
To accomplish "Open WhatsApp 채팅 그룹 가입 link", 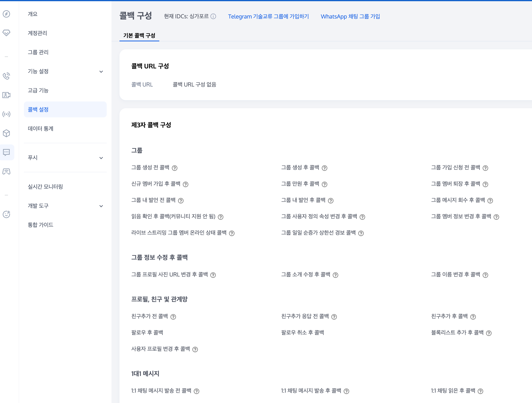I will click(350, 16).
